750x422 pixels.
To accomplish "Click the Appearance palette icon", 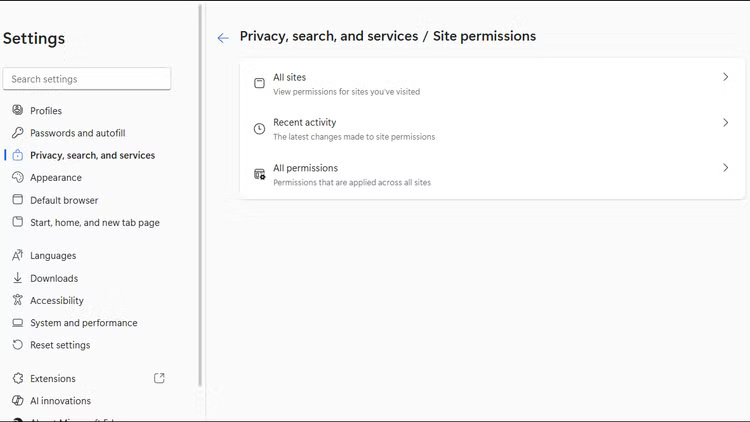I will click(x=18, y=178).
